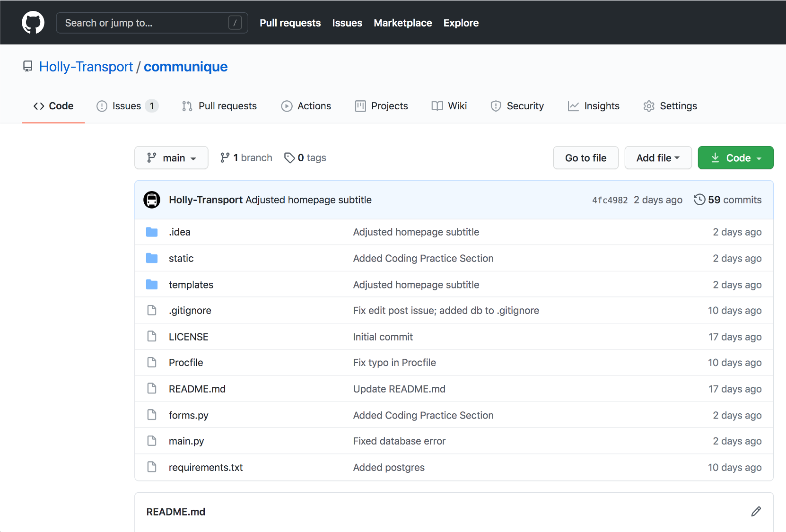Open commit hash 4fc4982
Image resolution: width=786 pixels, height=532 pixels.
[x=610, y=200]
